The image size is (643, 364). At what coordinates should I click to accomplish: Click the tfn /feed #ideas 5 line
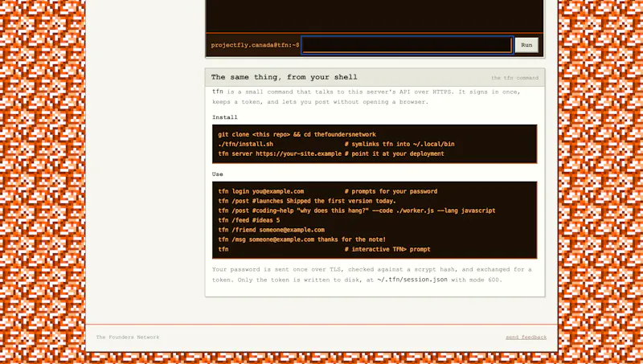(x=249, y=220)
